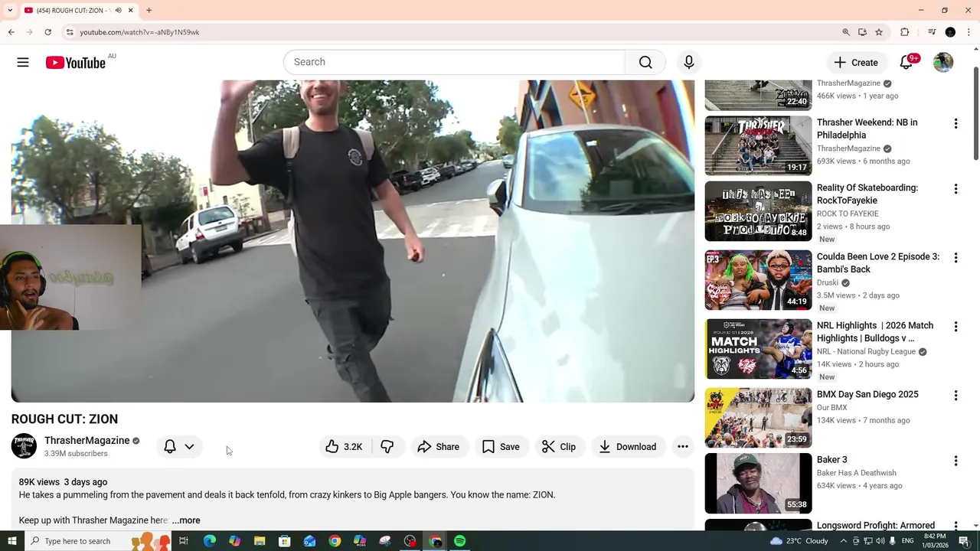The image size is (980, 551).
Task: Open Chrome media controls icon
Action: coord(932,32)
